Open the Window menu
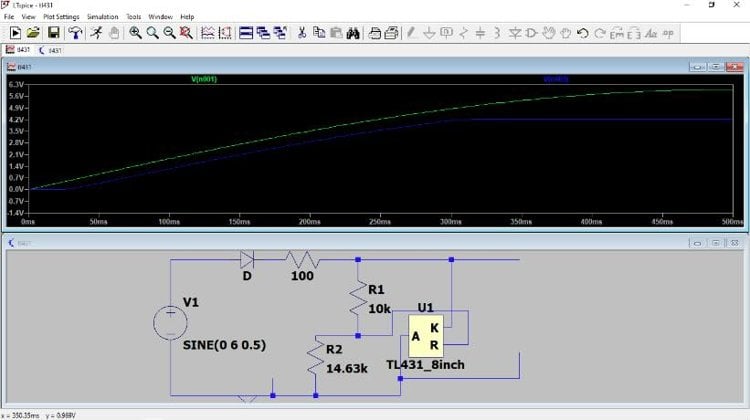The height and width of the screenshot is (420, 750). 160,17
